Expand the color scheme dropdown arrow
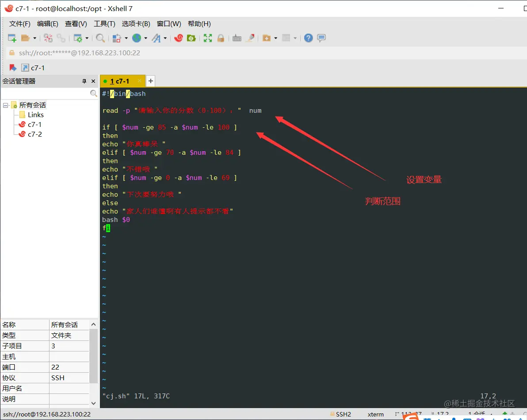The height and width of the screenshot is (420, 527). pyautogui.click(x=126, y=38)
